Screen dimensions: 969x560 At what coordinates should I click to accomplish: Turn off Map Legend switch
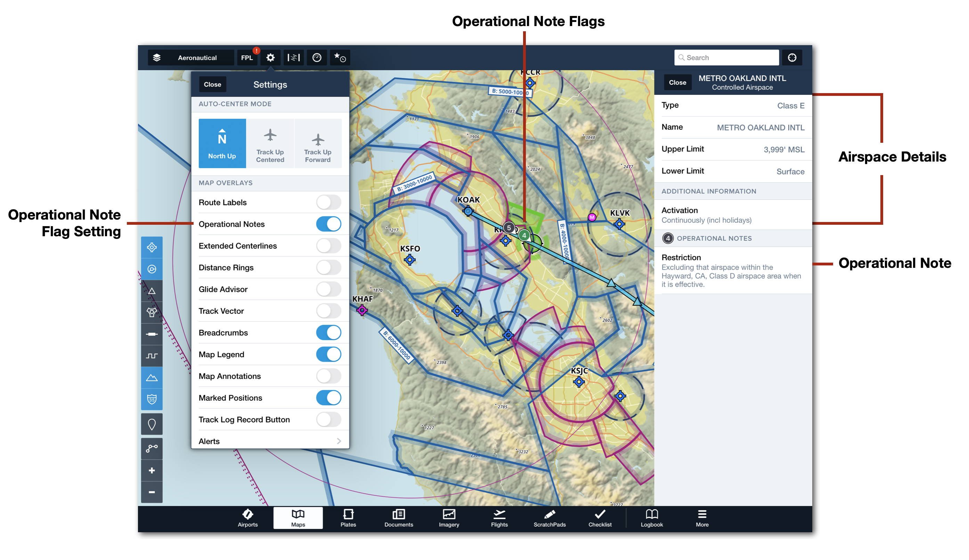[x=328, y=354]
